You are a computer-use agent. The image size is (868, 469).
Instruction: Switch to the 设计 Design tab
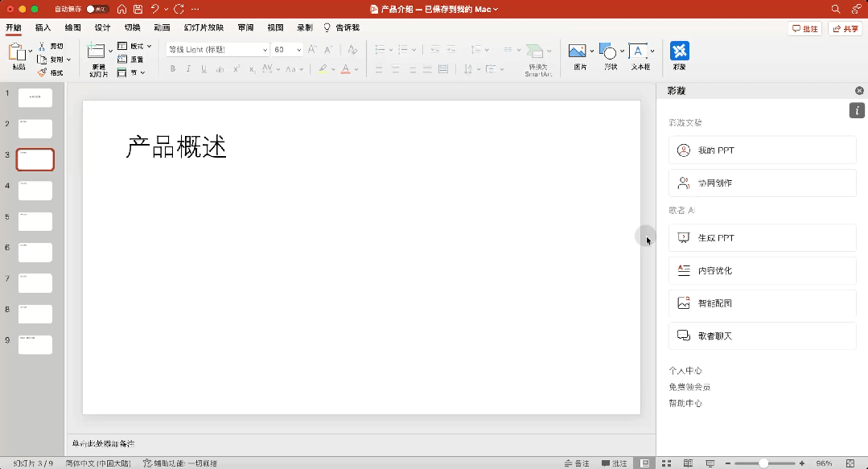102,27
